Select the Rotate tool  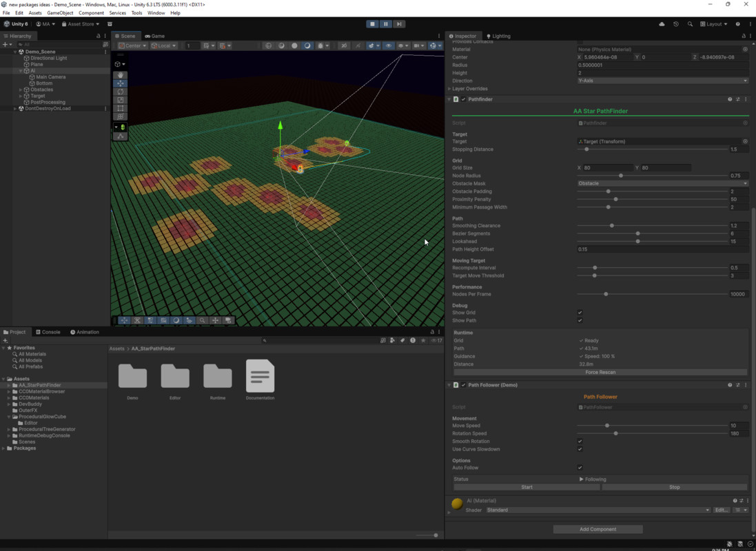click(120, 92)
